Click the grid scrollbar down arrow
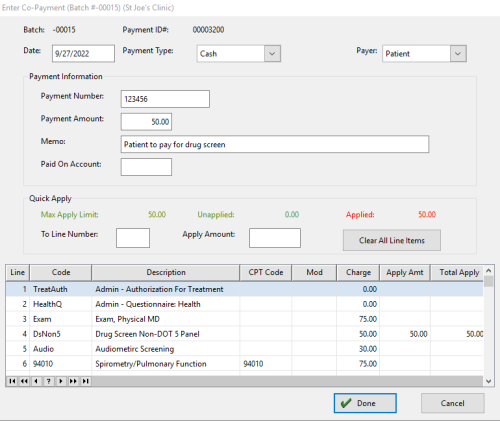The height and width of the screenshot is (421, 500). (489, 381)
